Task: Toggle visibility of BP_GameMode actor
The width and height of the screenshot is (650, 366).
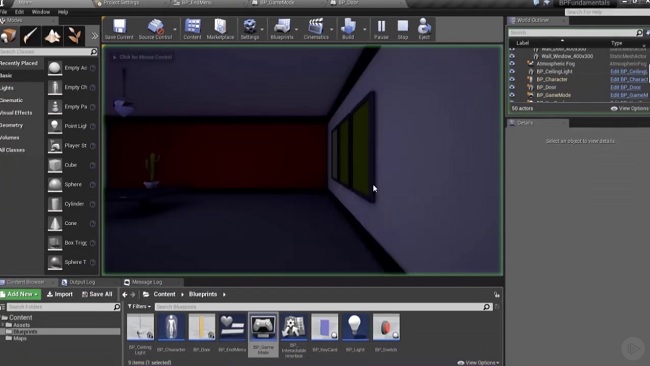Action: (x=512, y=95)
